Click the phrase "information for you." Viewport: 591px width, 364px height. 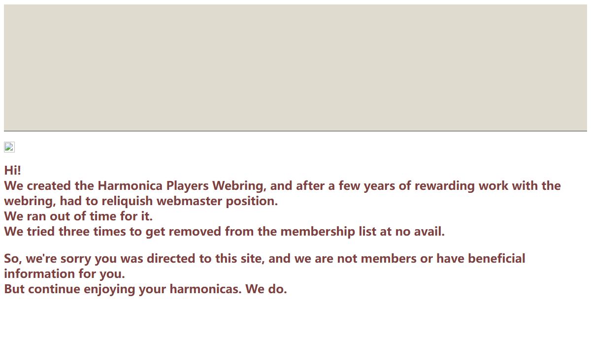pyautogui.click(x=65, y=274)
